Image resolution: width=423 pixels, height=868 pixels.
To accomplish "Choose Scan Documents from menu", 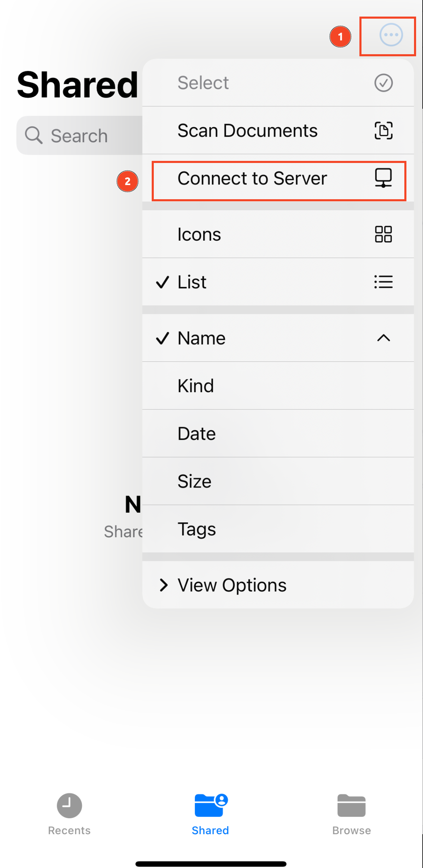I will 247,131.
